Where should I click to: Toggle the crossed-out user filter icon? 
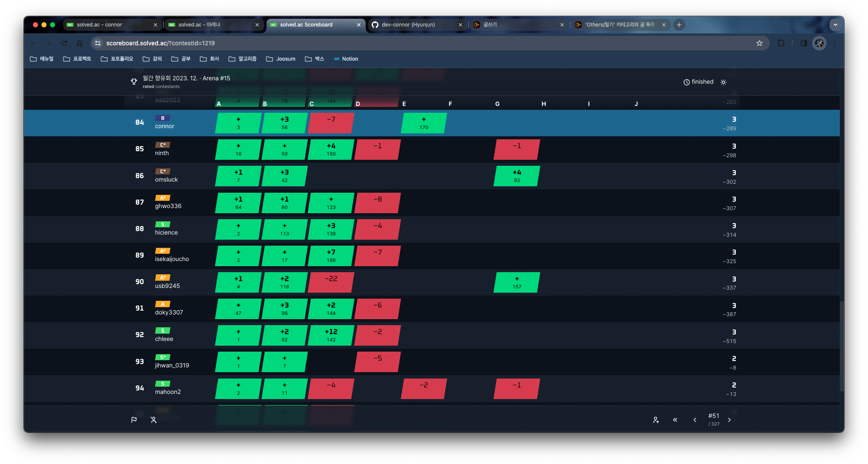tap(154, 420)
